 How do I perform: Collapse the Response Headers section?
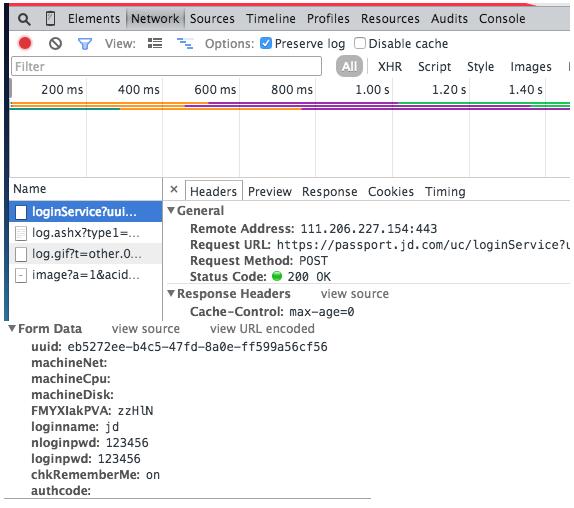(171, 293)
